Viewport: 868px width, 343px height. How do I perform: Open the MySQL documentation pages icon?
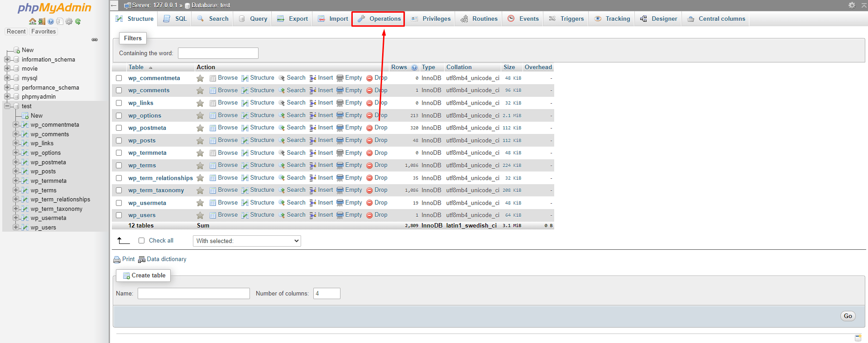pyautogui.click(x=59, y=21)
